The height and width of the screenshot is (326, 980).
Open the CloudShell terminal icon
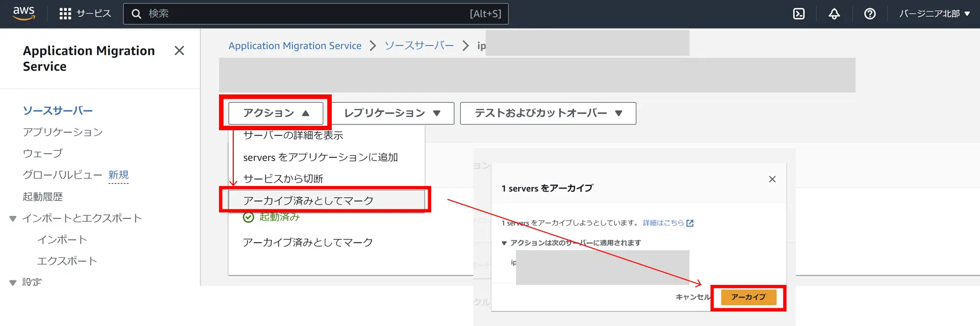(799, 14)
